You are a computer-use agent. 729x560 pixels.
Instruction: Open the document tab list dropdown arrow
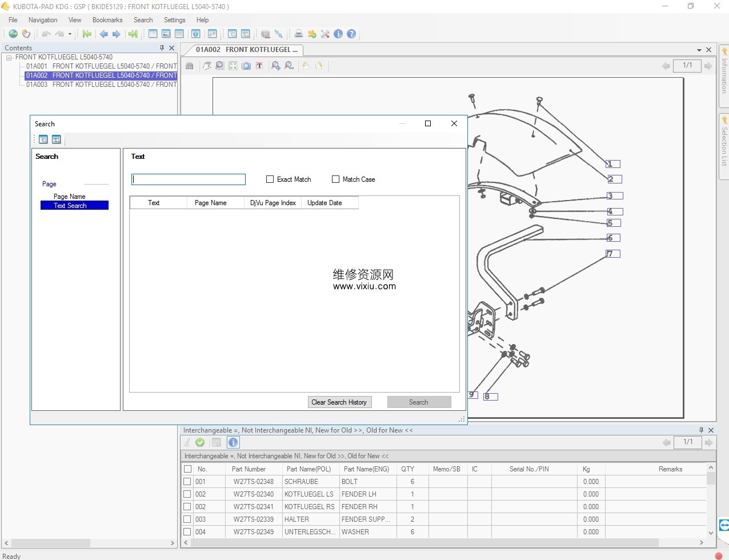699,50
